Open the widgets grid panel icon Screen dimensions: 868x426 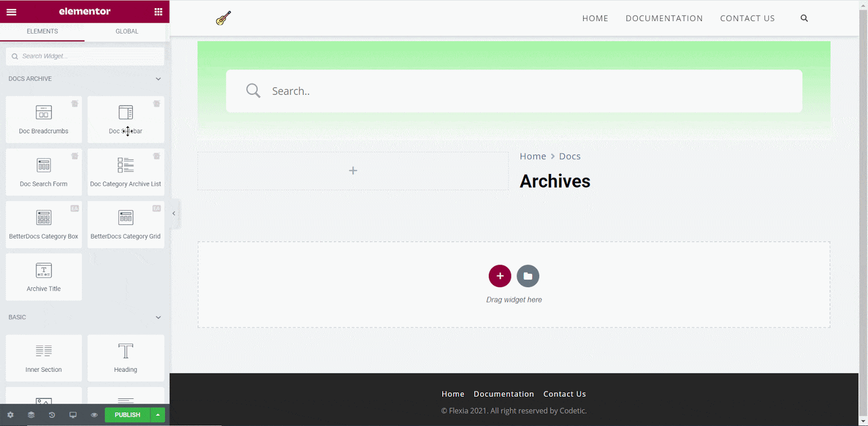(158, 11)
